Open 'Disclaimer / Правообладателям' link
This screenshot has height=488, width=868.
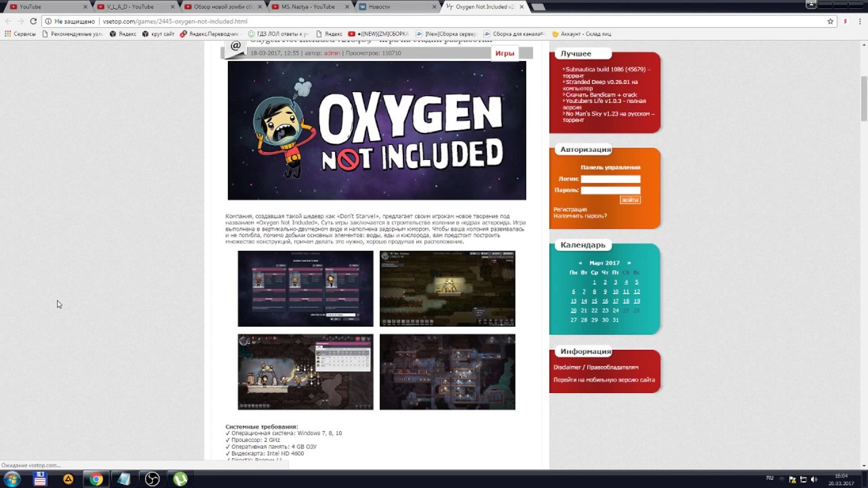coord(595,367)
